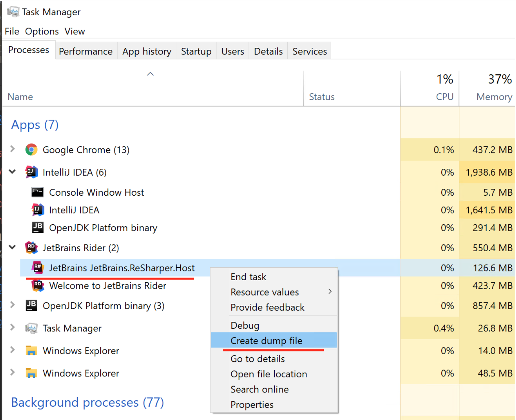
Task: Click the Task Manager process row icon
Action: (x=31, y=328)
